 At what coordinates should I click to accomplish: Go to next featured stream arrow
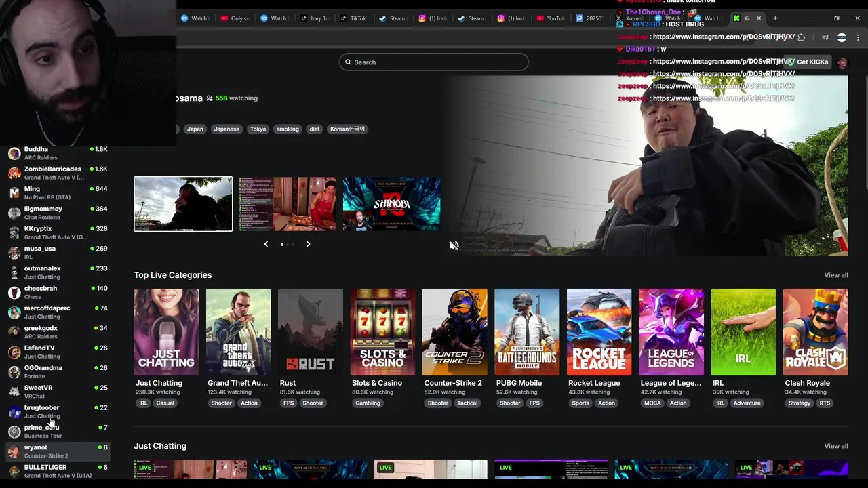(x=308, y=244)
